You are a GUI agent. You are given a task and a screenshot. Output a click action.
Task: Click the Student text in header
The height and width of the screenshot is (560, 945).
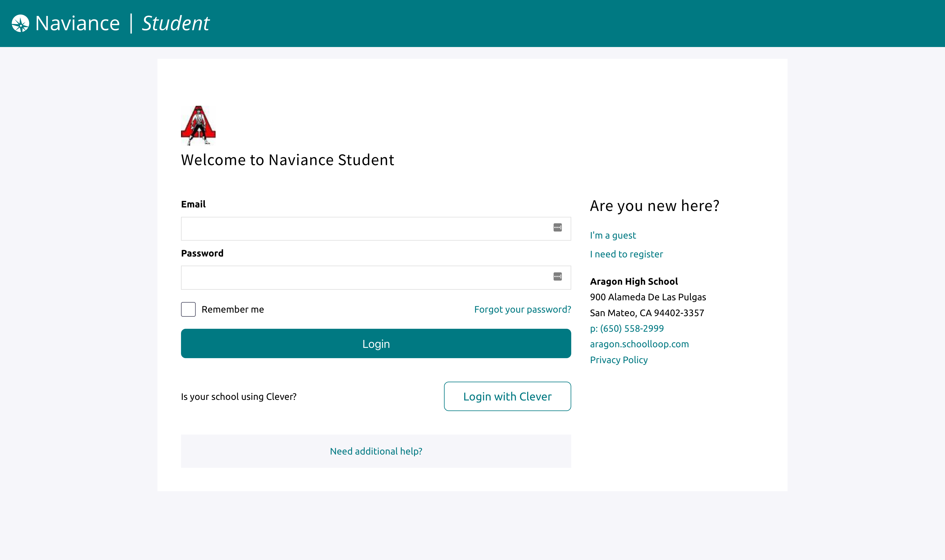175,24
